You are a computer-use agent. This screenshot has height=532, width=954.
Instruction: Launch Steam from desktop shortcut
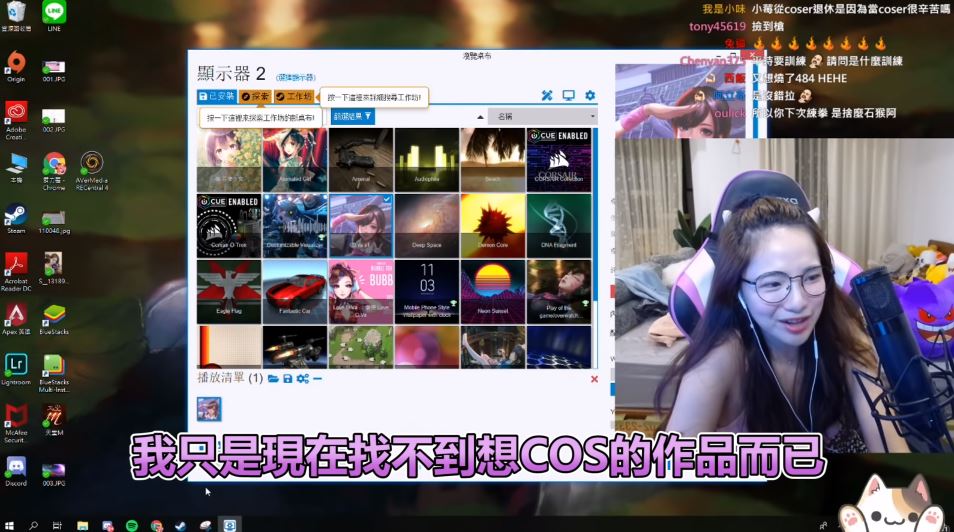click(x=15, y=216)
